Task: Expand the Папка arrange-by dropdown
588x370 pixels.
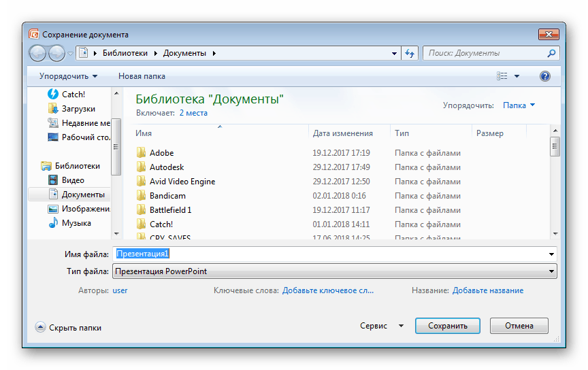Action: (x=519, y=105)
